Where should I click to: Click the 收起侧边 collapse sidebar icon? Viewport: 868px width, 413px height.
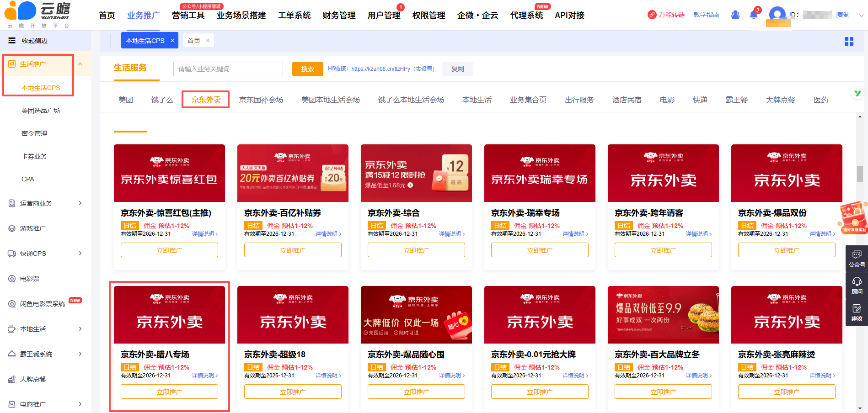[12, 41]
